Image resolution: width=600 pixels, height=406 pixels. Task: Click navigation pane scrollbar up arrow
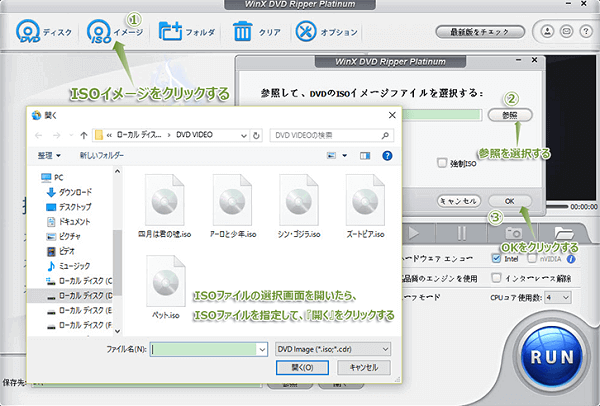point(117,171)
